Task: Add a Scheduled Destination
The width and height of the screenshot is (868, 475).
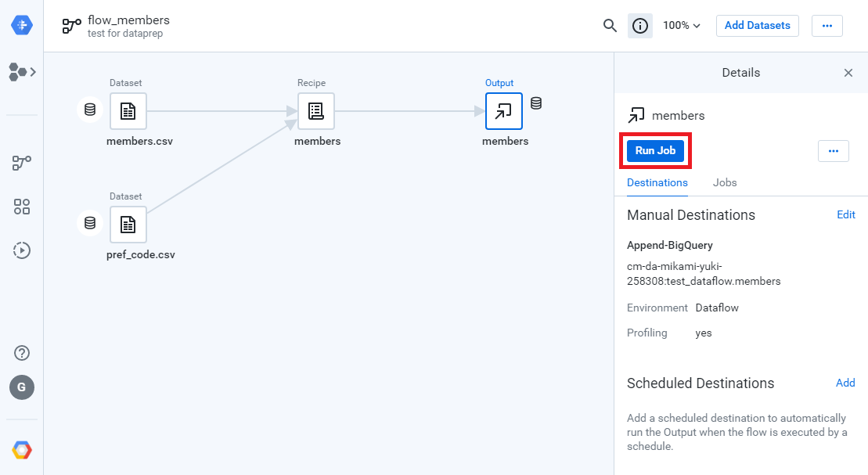Action: coord(845,383)
